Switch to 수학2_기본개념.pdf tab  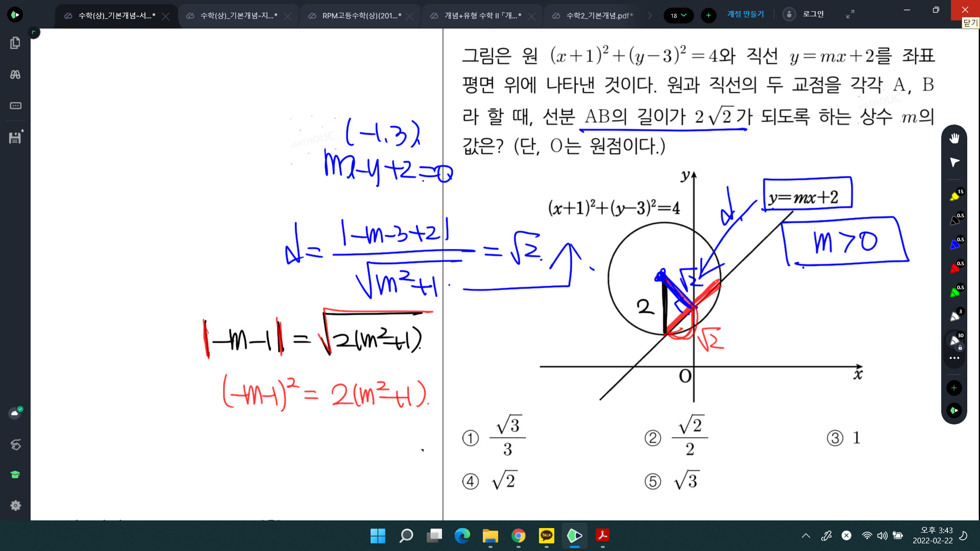point(599,16)
